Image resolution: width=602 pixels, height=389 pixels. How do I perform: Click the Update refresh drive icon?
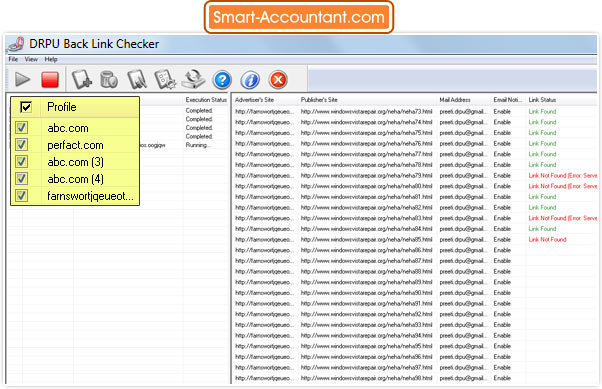[x=194, y=79]
